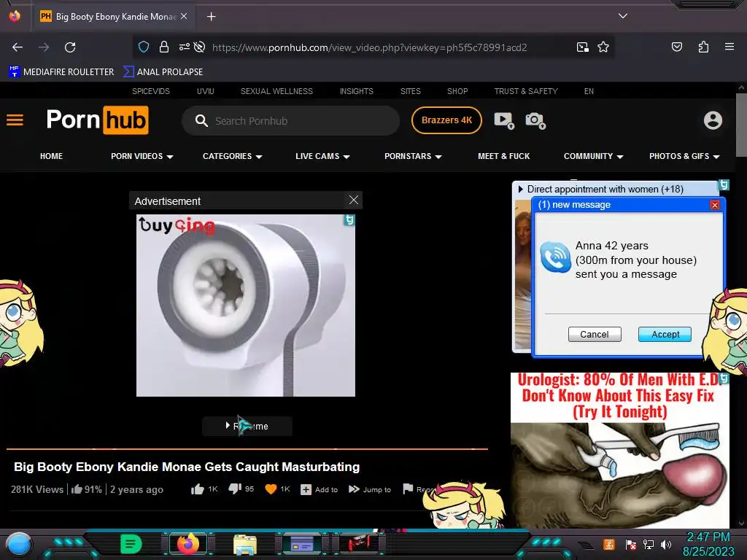The height and width of the screenshot is (560, 747).
Task: Close the new message popup with red X
Action: [x=715, y=205]
